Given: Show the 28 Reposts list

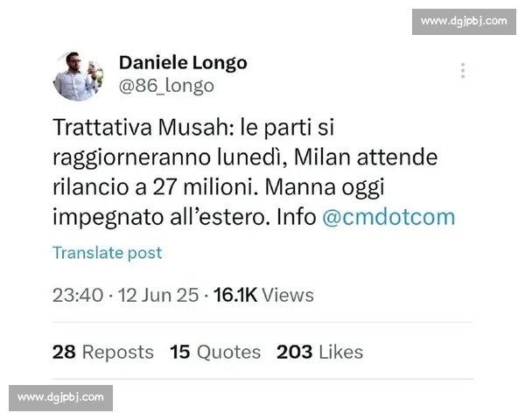Looking at the screenshot, I should [x=103, y=353].
